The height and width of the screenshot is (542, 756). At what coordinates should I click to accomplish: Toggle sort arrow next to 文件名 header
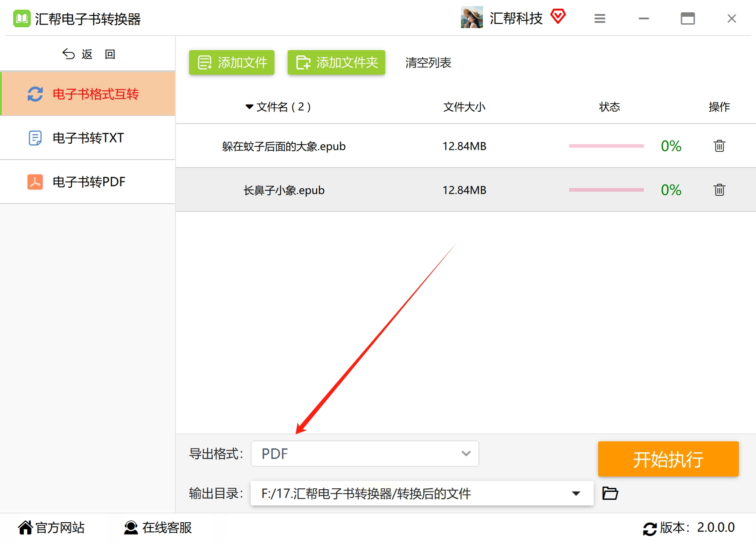[x=249, y=107]
